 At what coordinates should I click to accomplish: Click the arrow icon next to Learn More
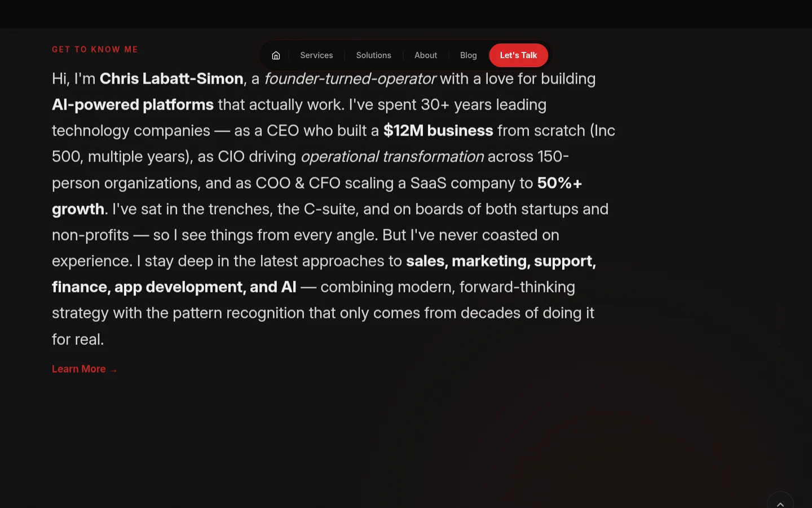[112, 370]
